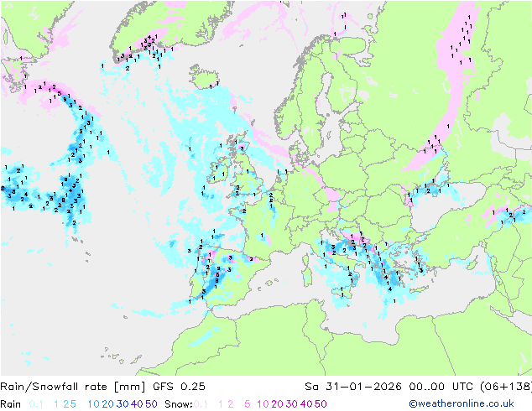The height and width of the screenshot is (411, 532).
Task: Click the "GFS 0.25" model label
Action: (x=179, y=387)
